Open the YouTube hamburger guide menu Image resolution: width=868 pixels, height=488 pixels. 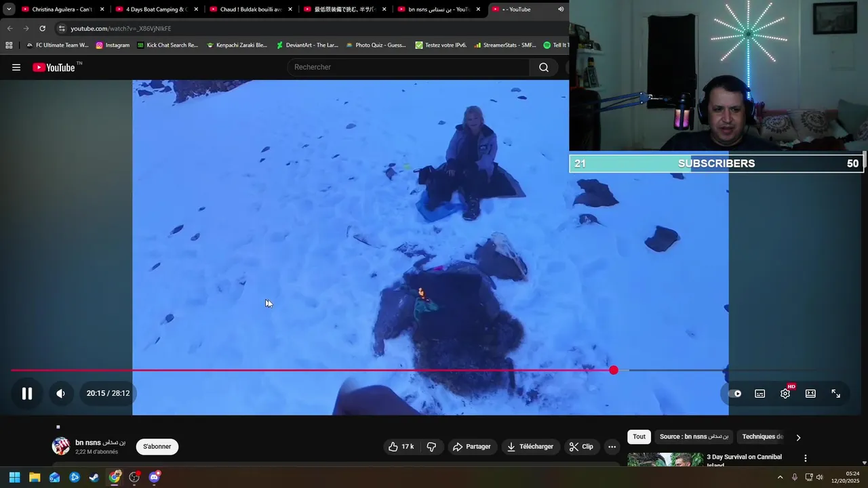point(16,67)
